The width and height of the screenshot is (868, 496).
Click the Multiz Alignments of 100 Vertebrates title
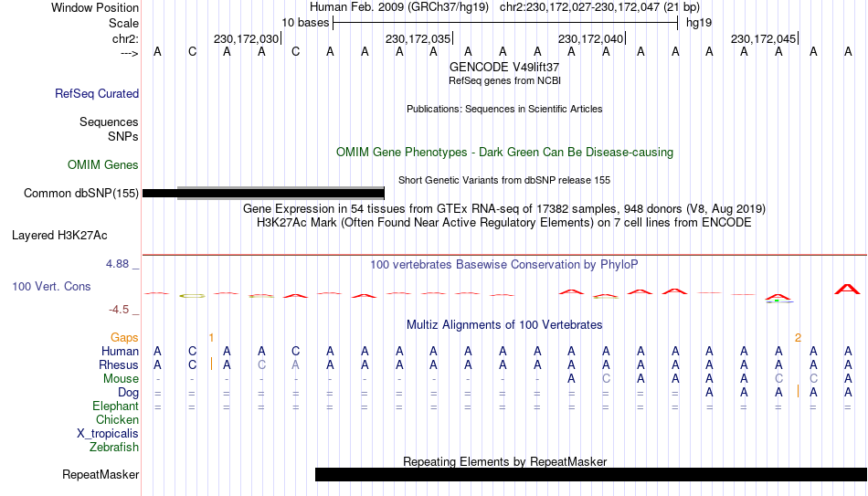tap(504, 325)
